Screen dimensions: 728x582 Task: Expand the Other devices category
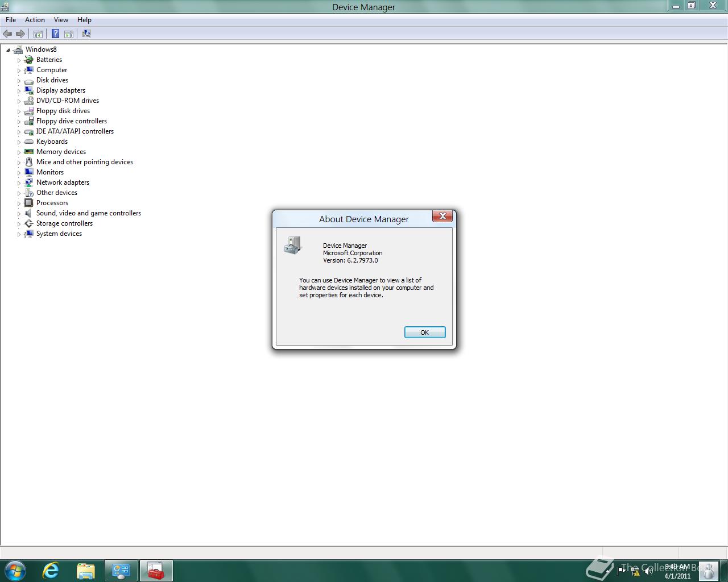click(19, 193)
